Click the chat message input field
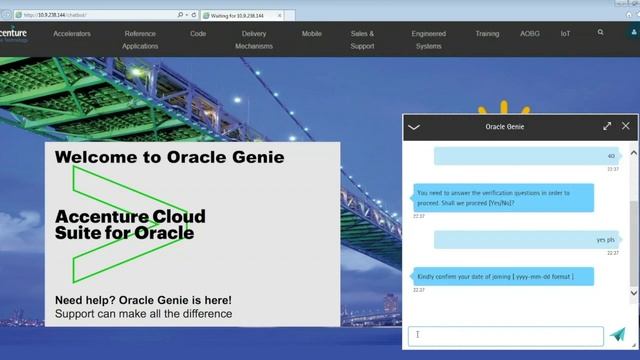This screenshot has height=360, width=640. (506, 336)
